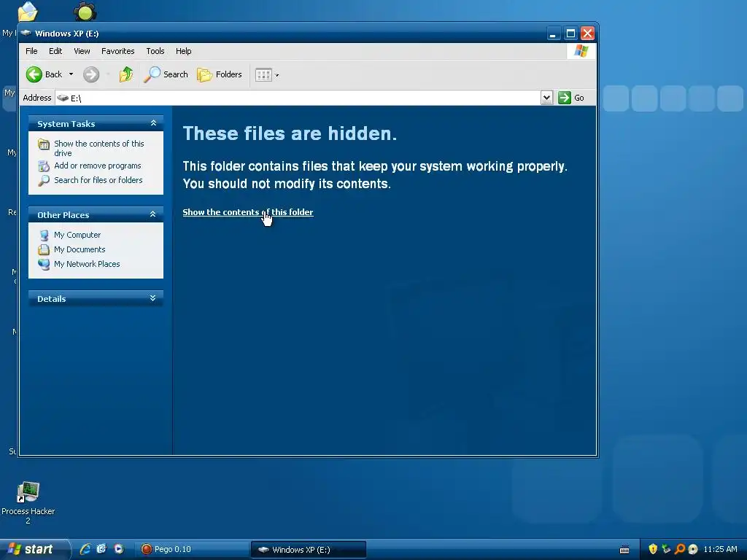Click the Windows XP (E:) taskbar button
Viewport: 747px width, 560px height.
309,550
